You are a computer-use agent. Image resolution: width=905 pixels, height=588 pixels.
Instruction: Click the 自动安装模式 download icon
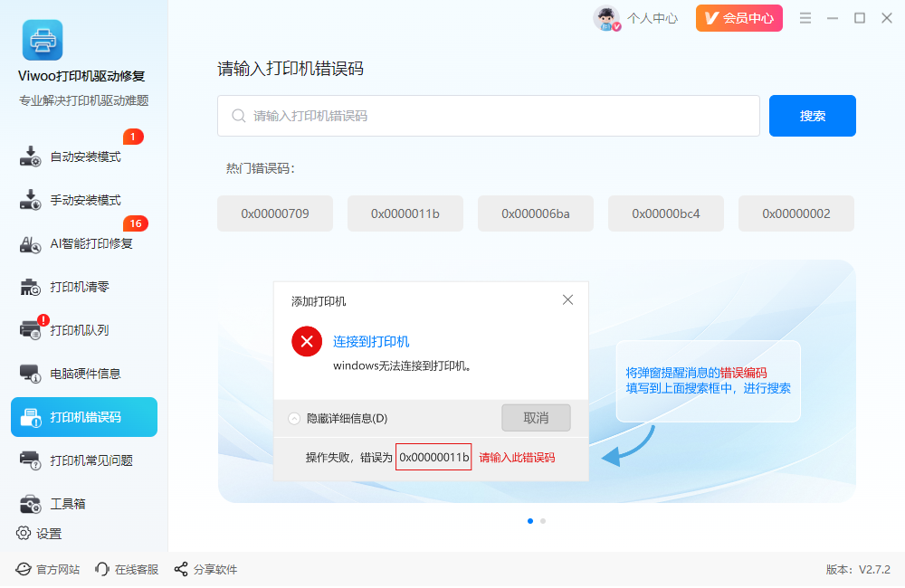30,156
